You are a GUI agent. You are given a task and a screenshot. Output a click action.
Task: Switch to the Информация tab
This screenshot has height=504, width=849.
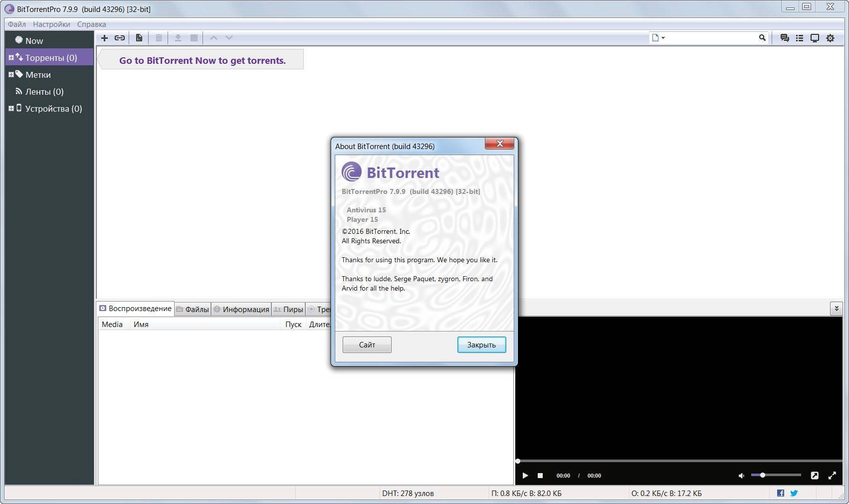[x=241, y=309]
